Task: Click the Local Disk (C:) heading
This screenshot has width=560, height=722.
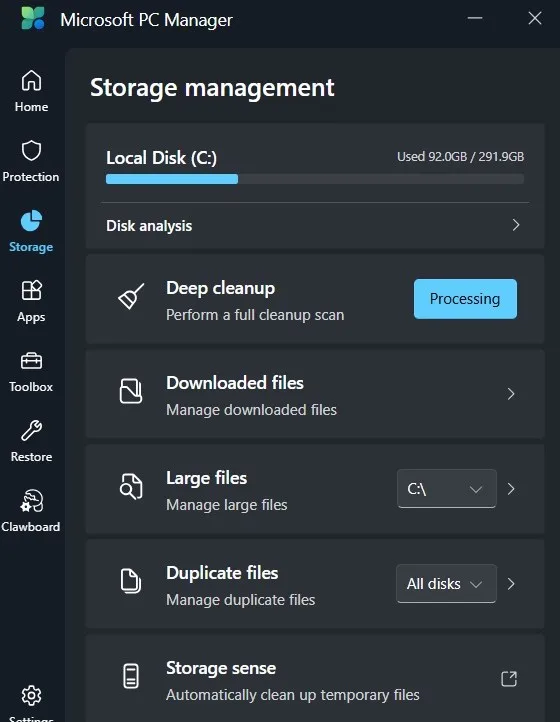Action: click(161, 158)
